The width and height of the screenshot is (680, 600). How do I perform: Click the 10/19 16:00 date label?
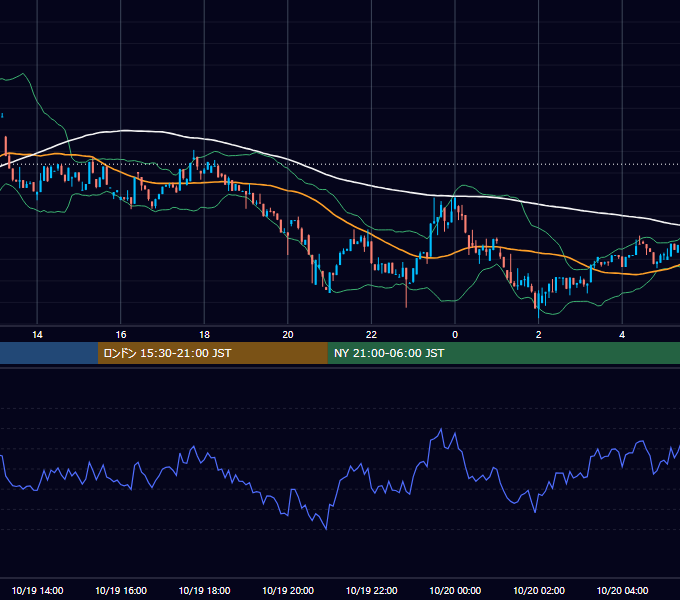[x=121, y=590]
